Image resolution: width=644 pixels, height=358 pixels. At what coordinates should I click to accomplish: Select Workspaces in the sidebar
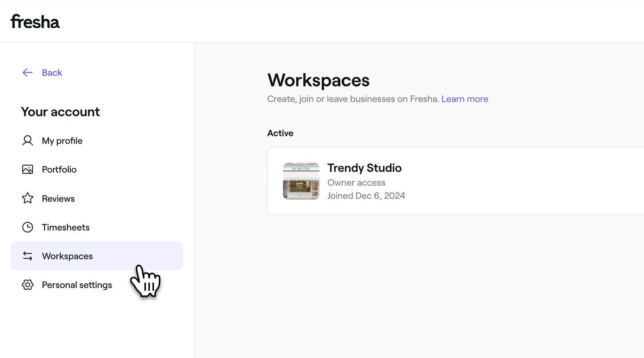[97, 256]
